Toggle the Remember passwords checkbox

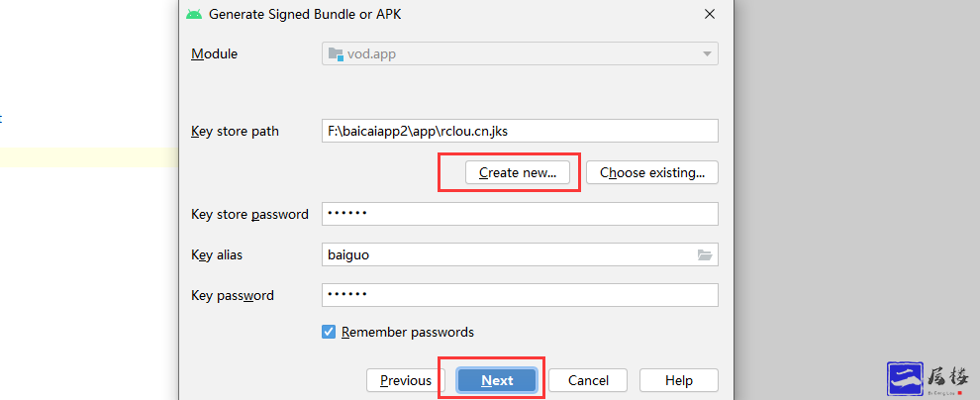[x=330, y=333]
